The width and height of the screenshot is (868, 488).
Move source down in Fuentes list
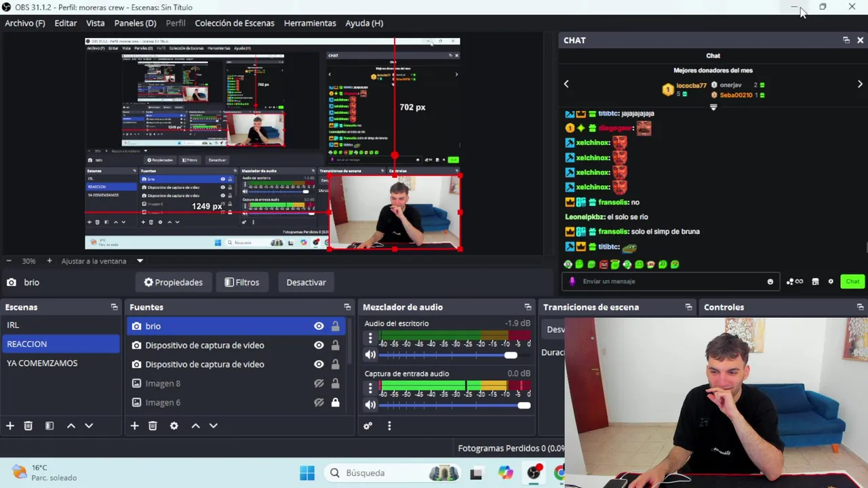pyautogui.click(x=214, y=426)
